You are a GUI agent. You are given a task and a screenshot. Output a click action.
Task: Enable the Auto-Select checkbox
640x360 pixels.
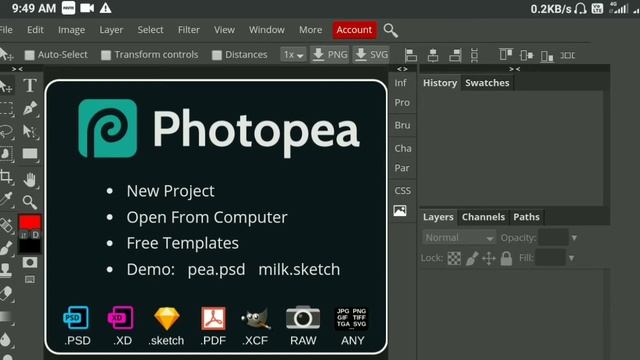point(29,55)
